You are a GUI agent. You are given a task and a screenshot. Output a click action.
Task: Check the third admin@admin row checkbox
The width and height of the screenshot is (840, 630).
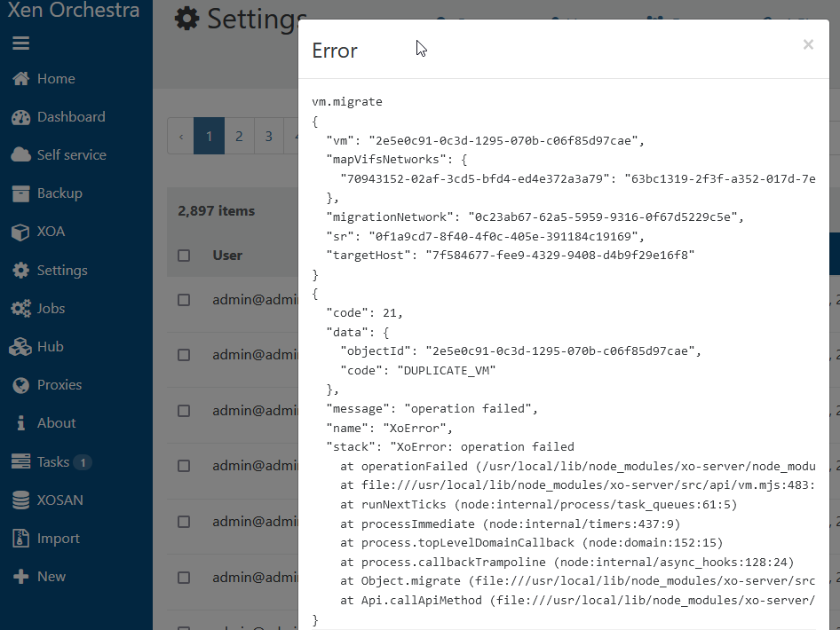[x=184, y=411]
